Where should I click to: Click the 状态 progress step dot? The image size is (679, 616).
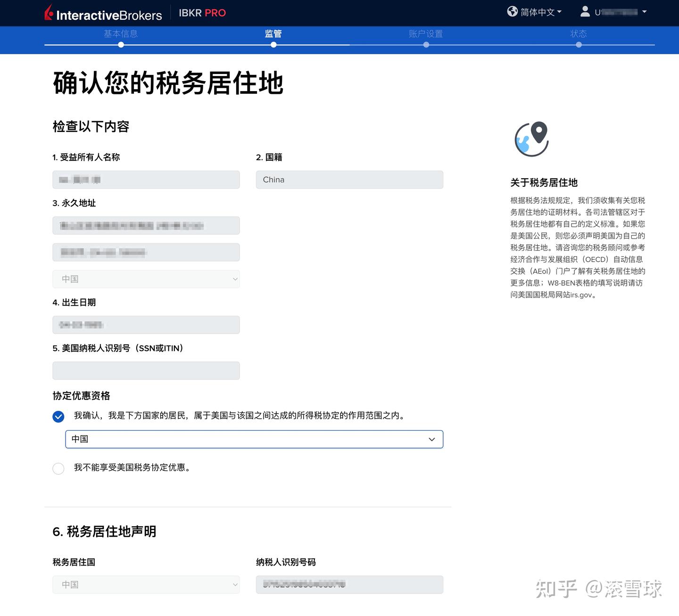tap(579, 44)
